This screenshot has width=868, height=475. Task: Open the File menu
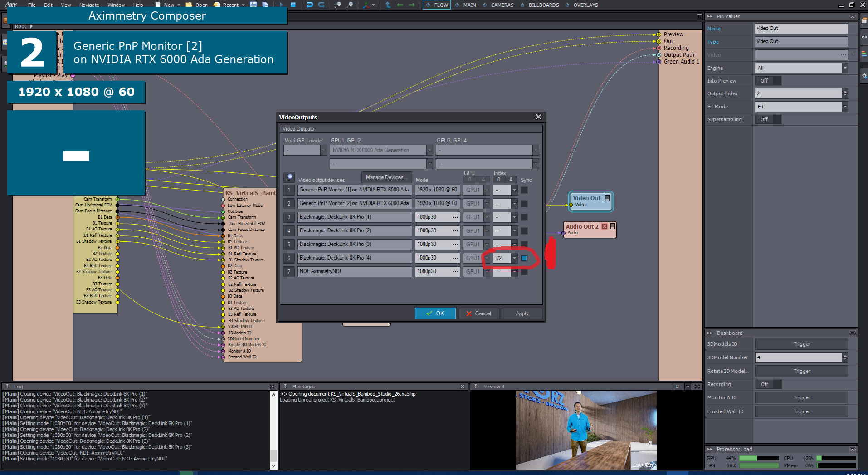[x=32, y=5]
